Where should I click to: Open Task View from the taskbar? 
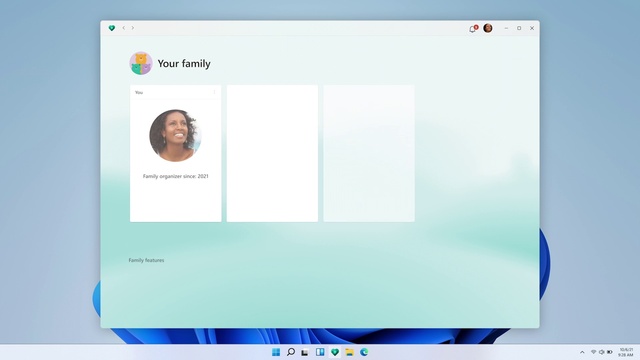[x=305, y=352]
